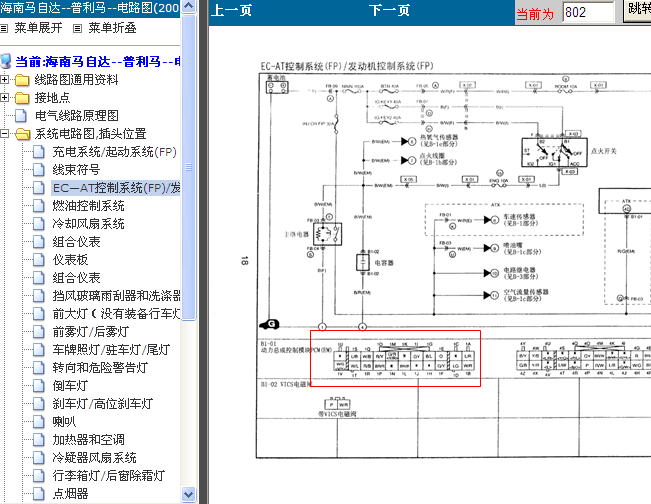Click the page icon beside 车牌照灯/驻车灯/尾灯
651x504 pixels.
click(x=39, y=350)
